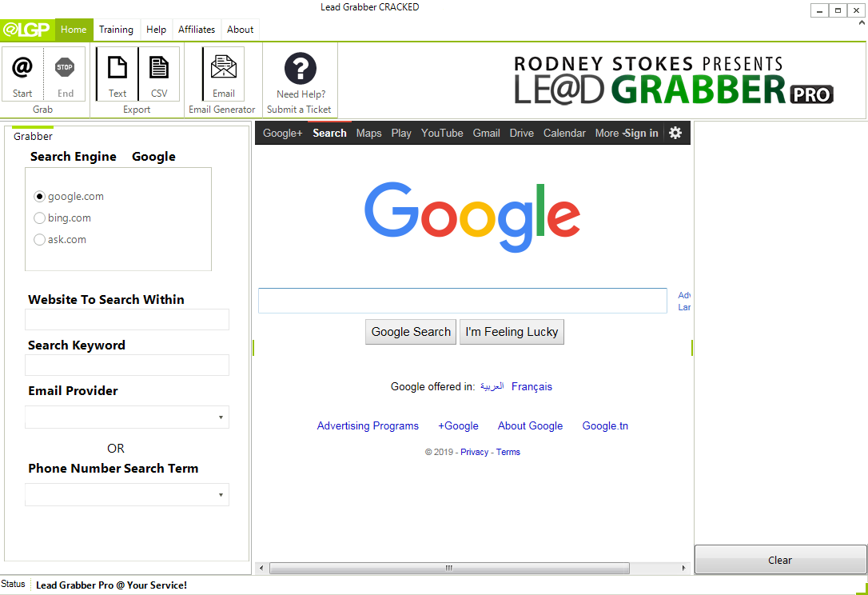Image resolution: width=868 pixels, height=595 pixels.
Task: Choose bing.com as search engine
Action: point(39,218)
